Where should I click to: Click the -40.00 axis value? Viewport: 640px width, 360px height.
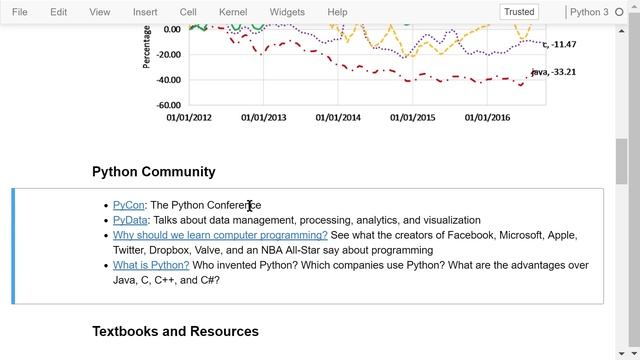coord(169,80)
